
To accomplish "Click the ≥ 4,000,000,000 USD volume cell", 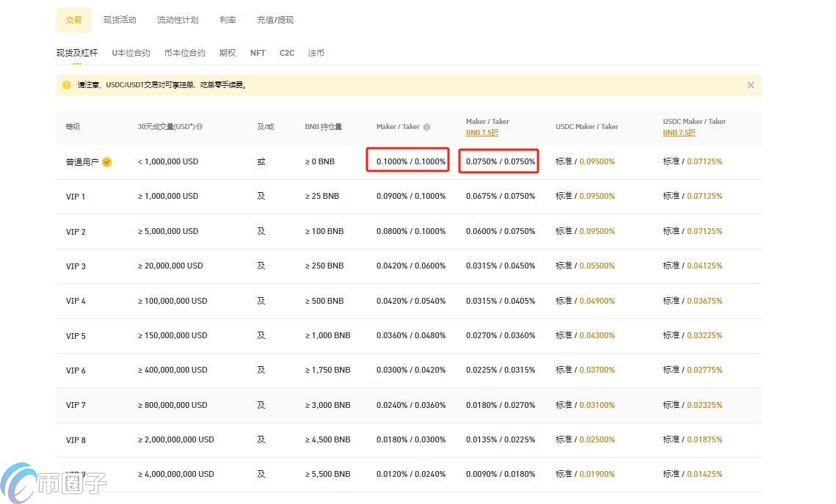I will pos(176,474).
